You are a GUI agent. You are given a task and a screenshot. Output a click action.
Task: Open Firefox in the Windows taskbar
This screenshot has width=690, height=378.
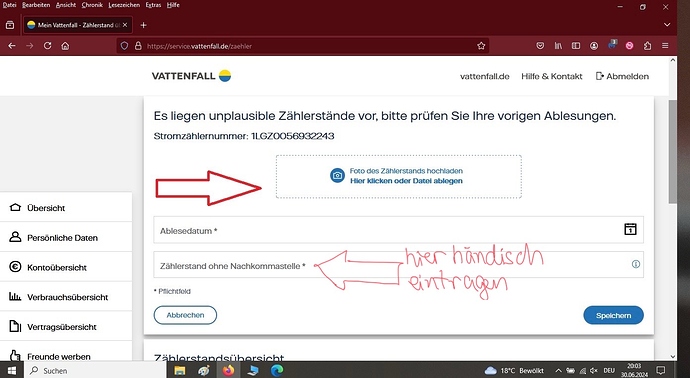[228, 371]
